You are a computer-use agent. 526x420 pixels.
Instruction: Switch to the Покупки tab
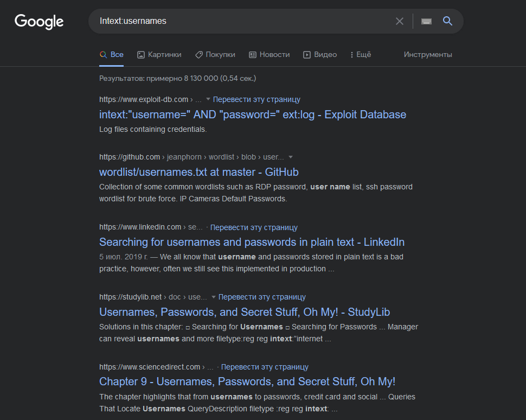tap(215, 55)
